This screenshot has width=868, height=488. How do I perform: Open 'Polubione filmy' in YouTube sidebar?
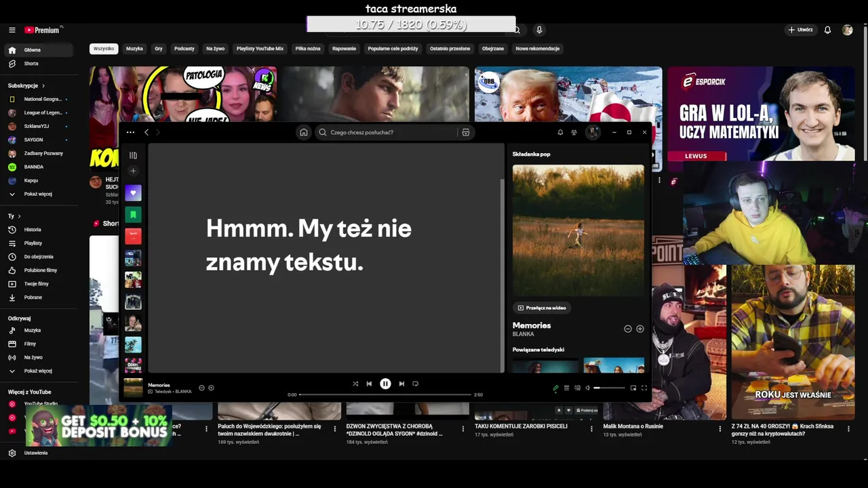(39, 270)
